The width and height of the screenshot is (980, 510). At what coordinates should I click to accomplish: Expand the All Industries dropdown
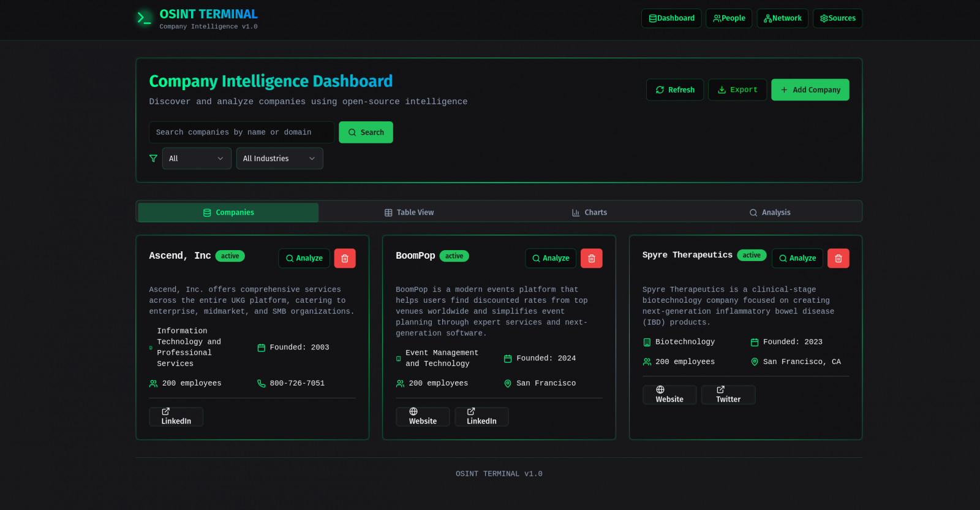click(279, 158)
